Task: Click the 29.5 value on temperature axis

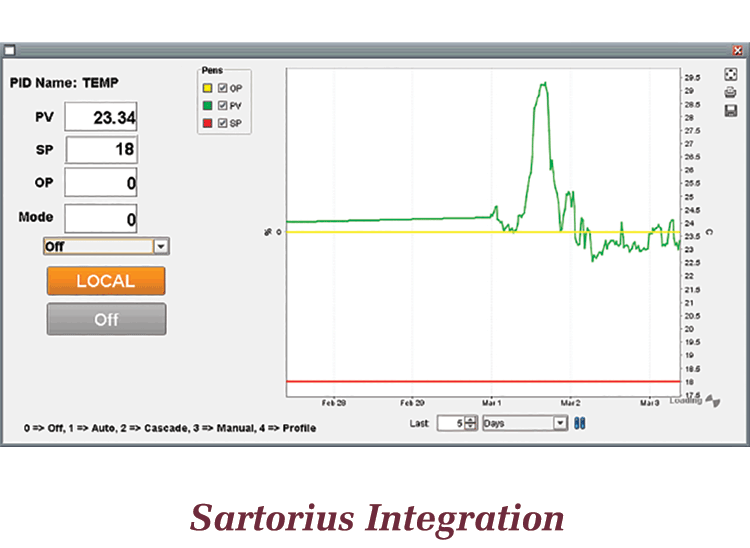Action: pyautogui.click(x=692, y=77)
